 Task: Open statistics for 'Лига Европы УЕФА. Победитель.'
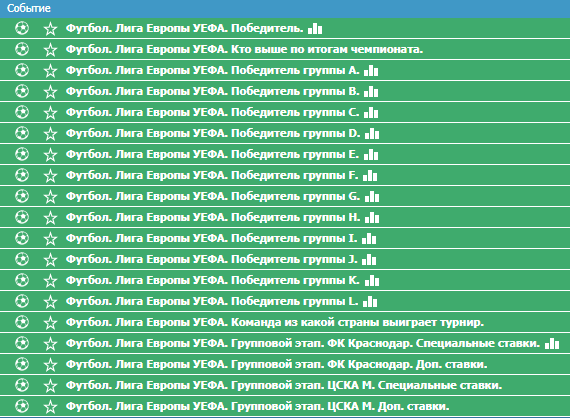[315, 29]
